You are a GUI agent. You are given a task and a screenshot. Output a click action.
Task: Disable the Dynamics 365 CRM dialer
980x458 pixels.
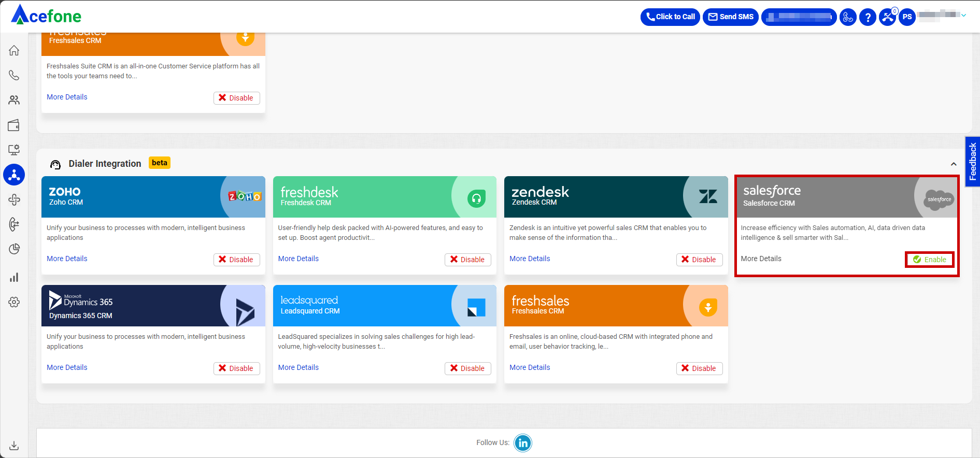[x=236, y=368]
